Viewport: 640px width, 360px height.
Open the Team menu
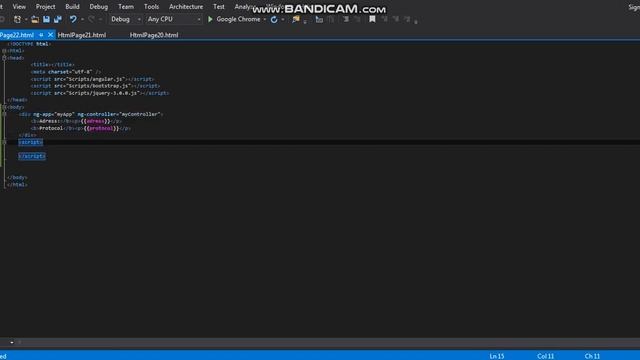coord(126,7)
